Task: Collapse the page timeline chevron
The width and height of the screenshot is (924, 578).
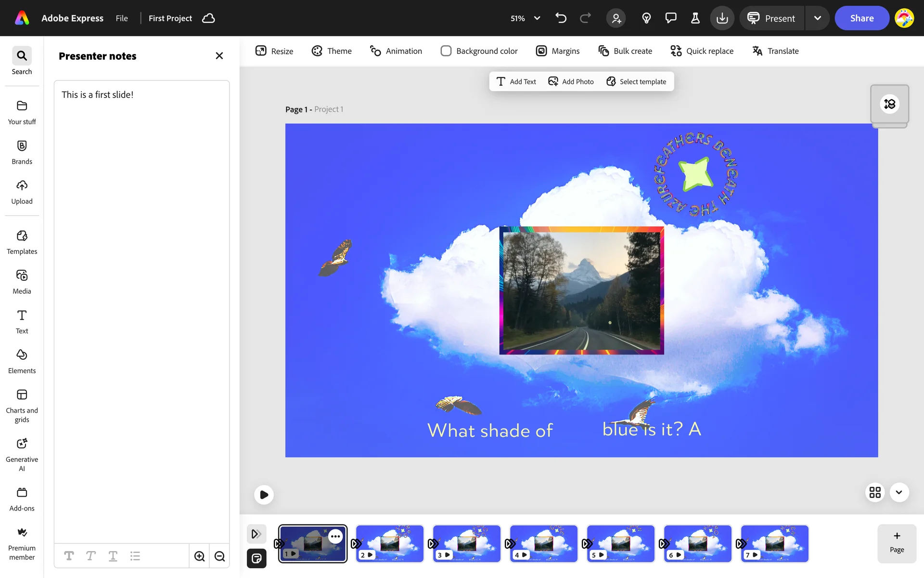Action: coord(899,492)
